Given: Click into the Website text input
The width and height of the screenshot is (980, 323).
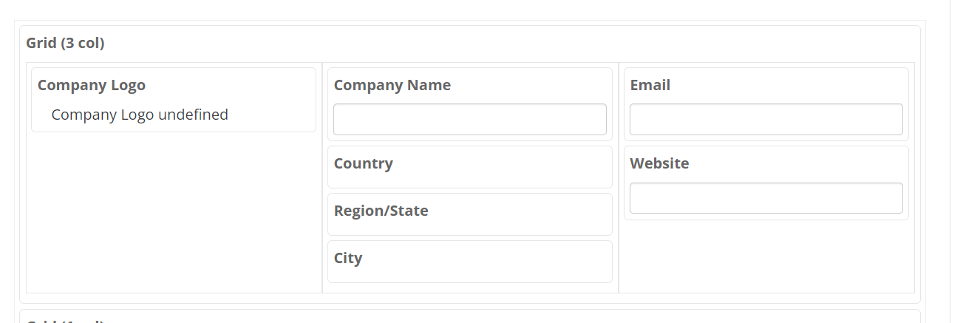Looking at the screenshot, I should tap(766, 198).
